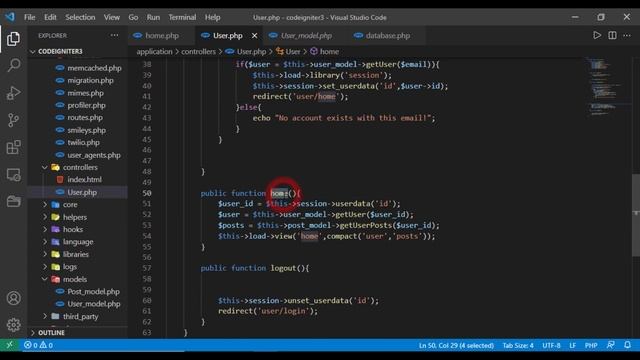Open the Run menu
The height and width of the screenshot is (360, 640).
pyautogui.click(x=153, y=17)
